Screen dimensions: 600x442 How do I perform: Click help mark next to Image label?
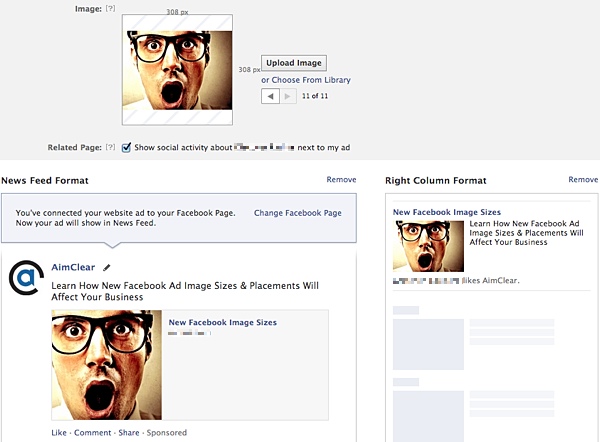(110, 8)
